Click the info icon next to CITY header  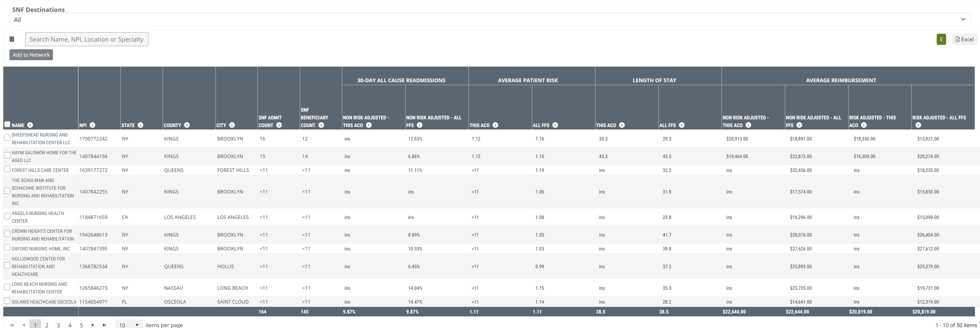click(x=232, y=125)
